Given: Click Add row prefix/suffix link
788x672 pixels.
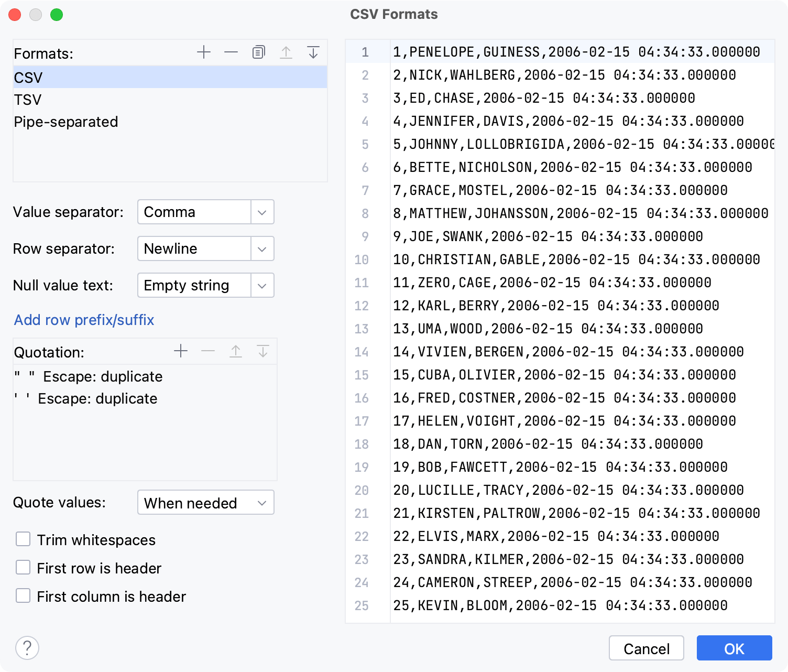Looking at the screenshot, I should (x=84, y=320).
